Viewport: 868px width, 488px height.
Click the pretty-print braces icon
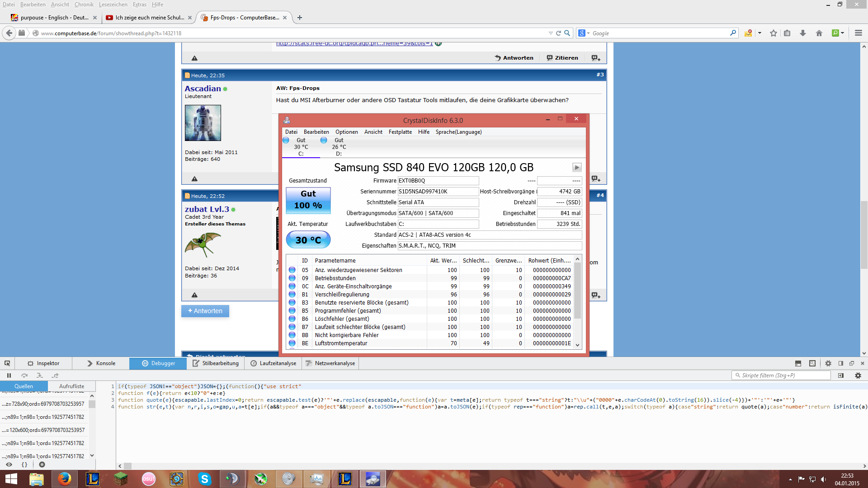24,465
